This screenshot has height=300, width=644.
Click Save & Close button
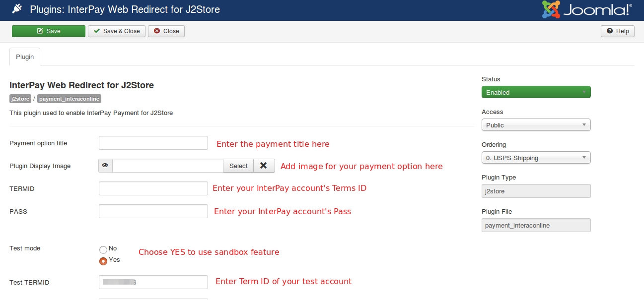(x=117, y=31)
